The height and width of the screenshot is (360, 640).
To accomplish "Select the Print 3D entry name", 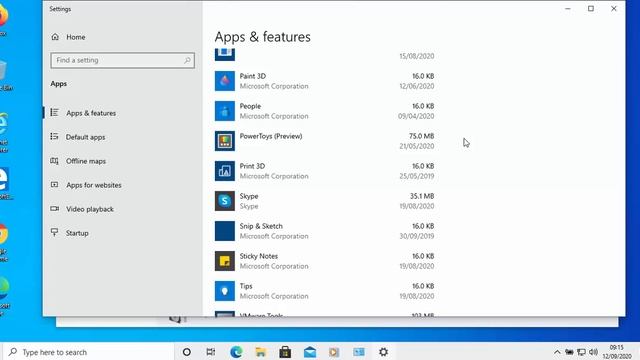I will point(252,166).
